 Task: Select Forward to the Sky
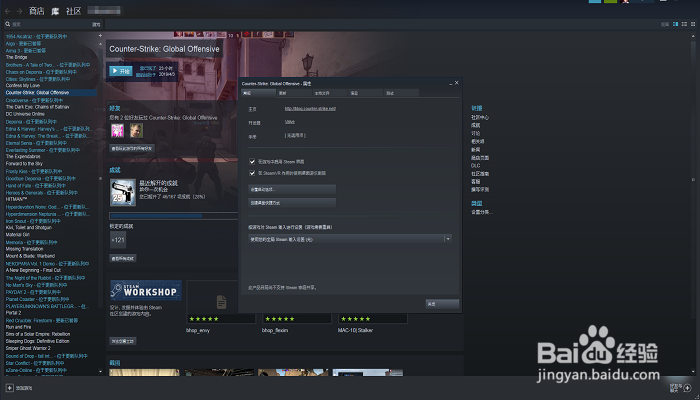(x=24, y=164)
